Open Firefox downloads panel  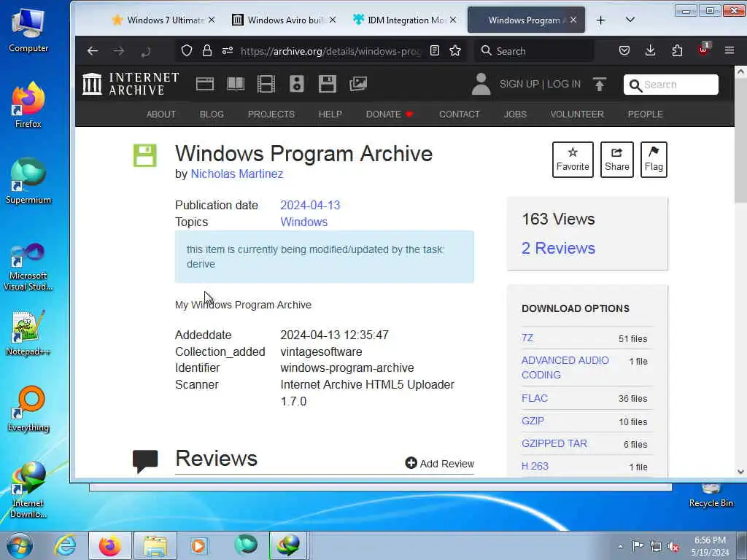[x=650, y=50]
